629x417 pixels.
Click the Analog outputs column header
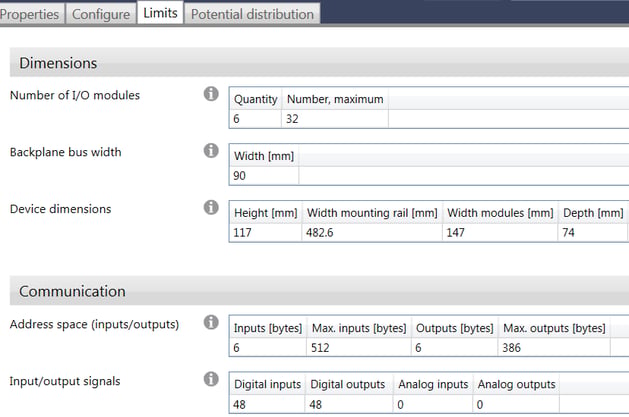[516, 384]
